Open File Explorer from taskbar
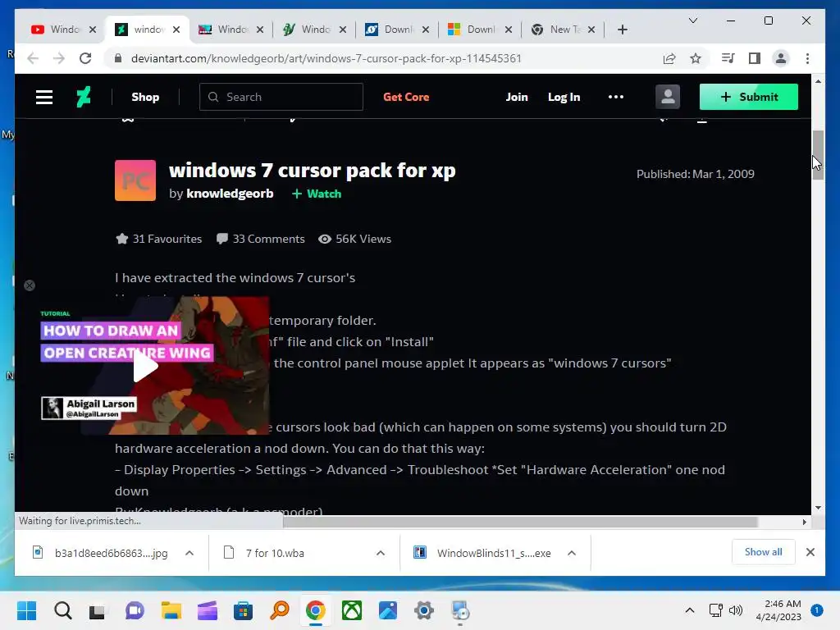Image resolution: width=840 pixels, height=630 pixels. pyautogui.click(x=171, y=610)
